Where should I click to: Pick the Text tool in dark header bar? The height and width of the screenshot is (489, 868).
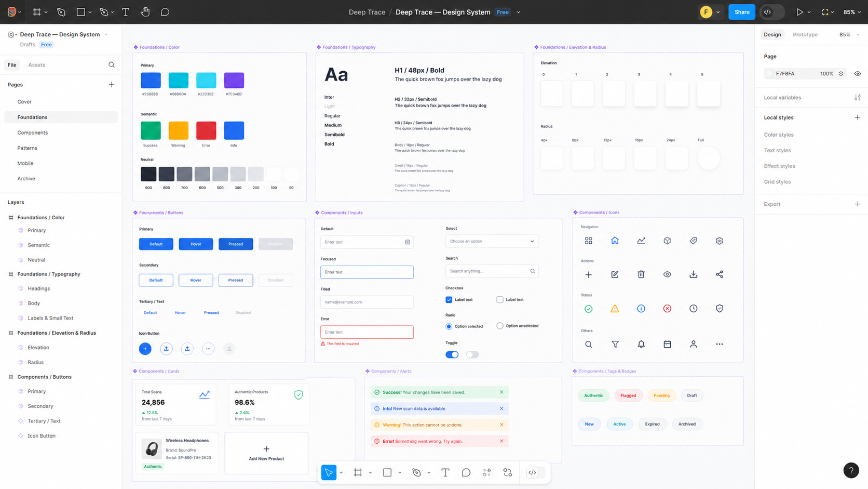point(126,12)
